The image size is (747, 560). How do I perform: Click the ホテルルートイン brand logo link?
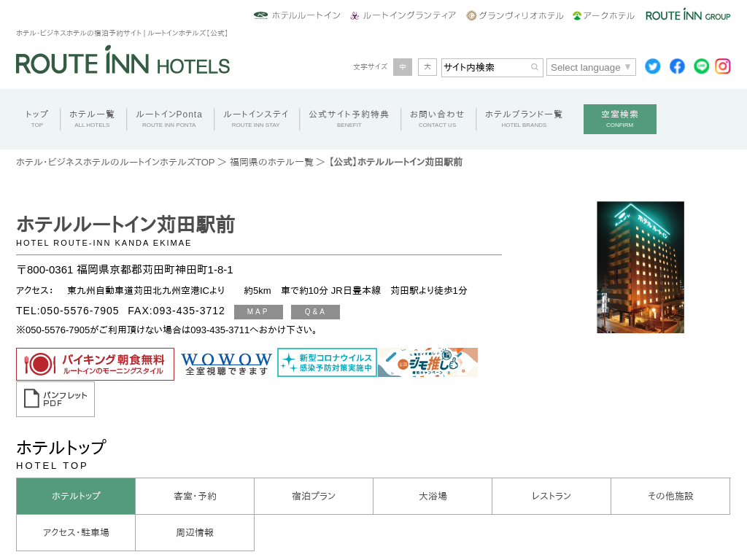298,15
